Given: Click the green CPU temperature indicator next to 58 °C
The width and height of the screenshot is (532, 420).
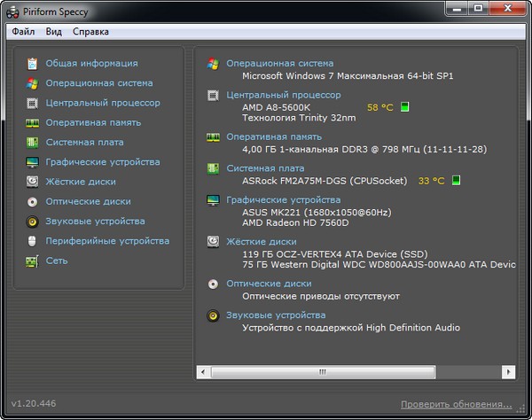Looking at the screenshot, I should pos(405,108).
